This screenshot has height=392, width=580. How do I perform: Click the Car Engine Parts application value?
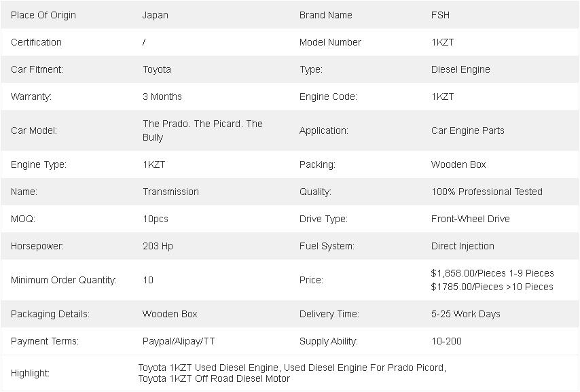(467, 130)
